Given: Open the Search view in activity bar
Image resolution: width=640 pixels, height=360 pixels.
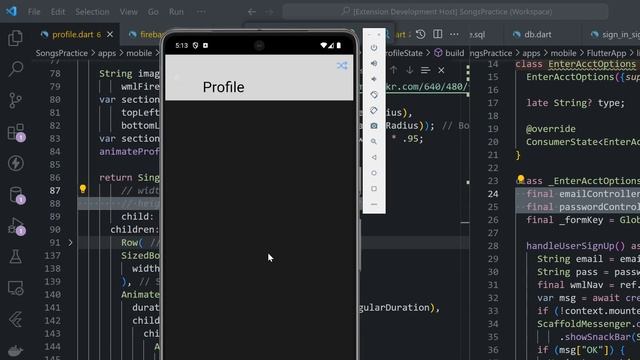Looking at the screenshot, I should [16, 69].
